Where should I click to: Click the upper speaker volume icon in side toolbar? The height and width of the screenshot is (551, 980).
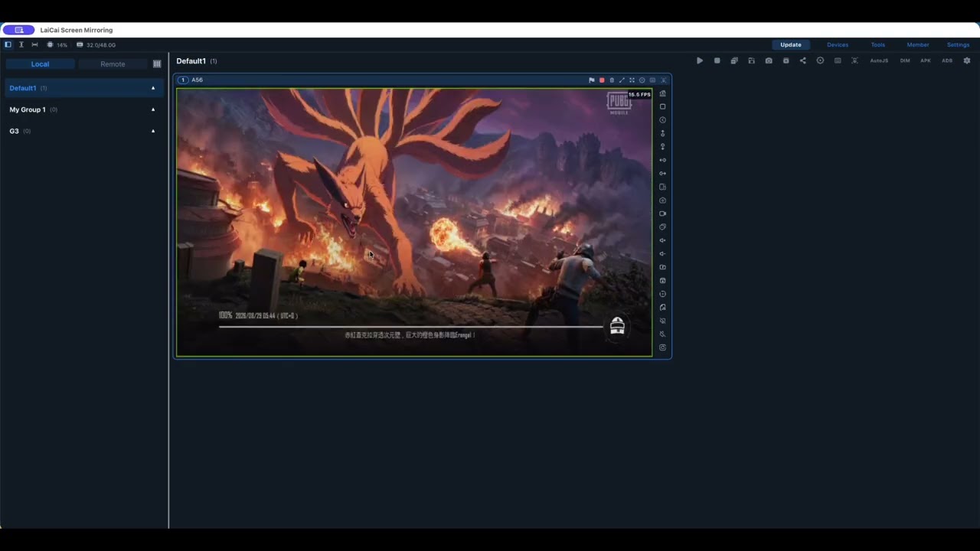coord(663,240)
